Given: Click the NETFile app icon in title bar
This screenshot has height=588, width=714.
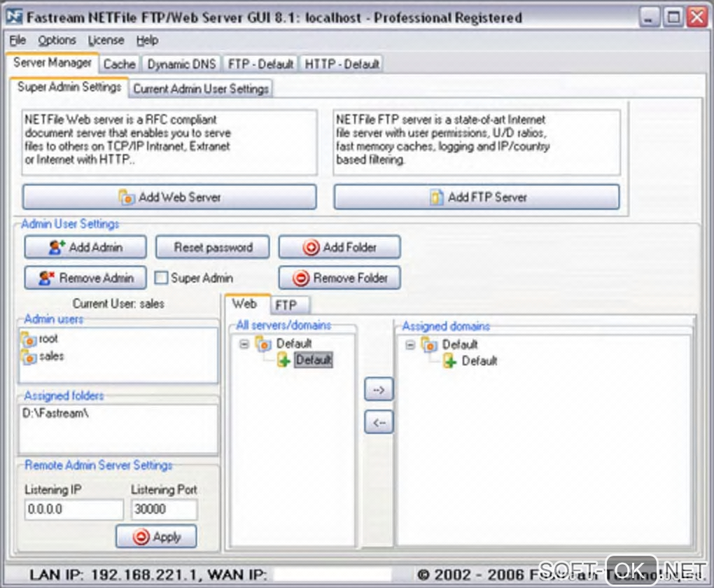Looking at the screenshot, I should click(14, 17).
